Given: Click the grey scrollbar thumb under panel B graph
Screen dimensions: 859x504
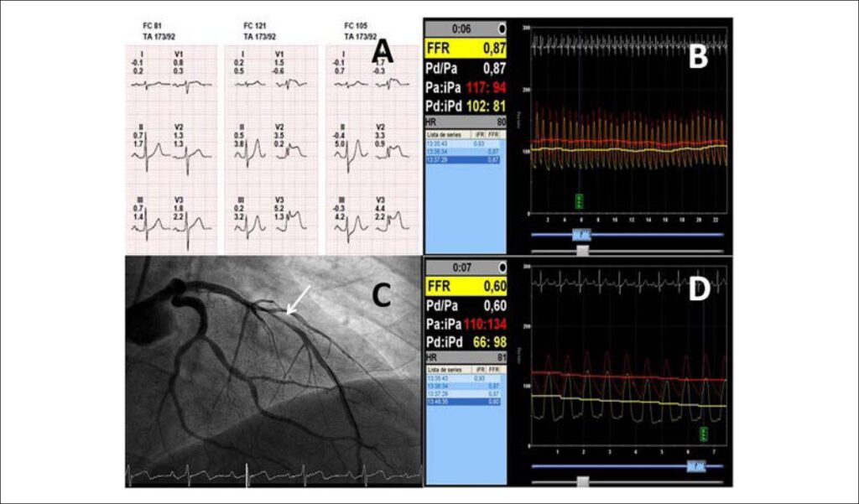Looking at the screenshot, I should pos(582,251).
